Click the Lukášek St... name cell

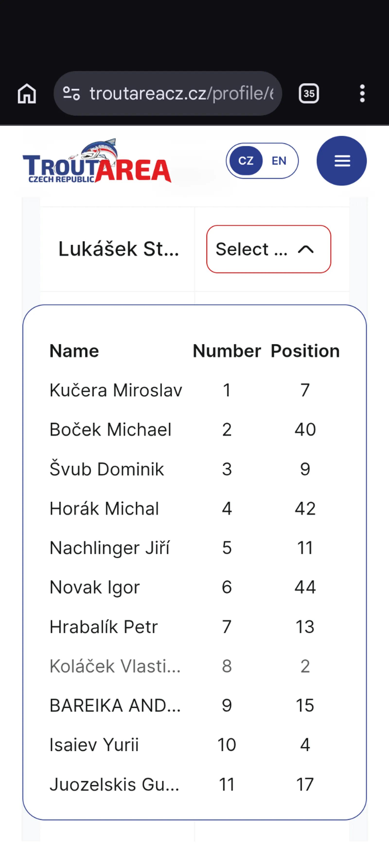tap(119, 249)
